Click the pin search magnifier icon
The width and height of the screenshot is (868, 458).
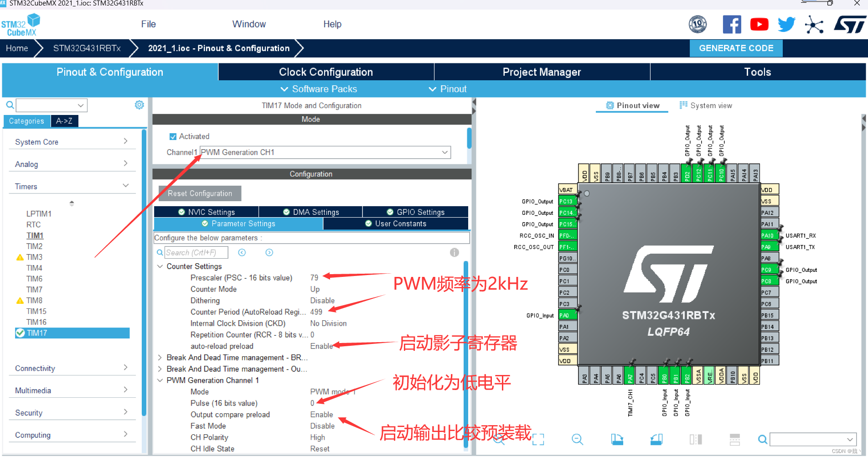[762, 439]
